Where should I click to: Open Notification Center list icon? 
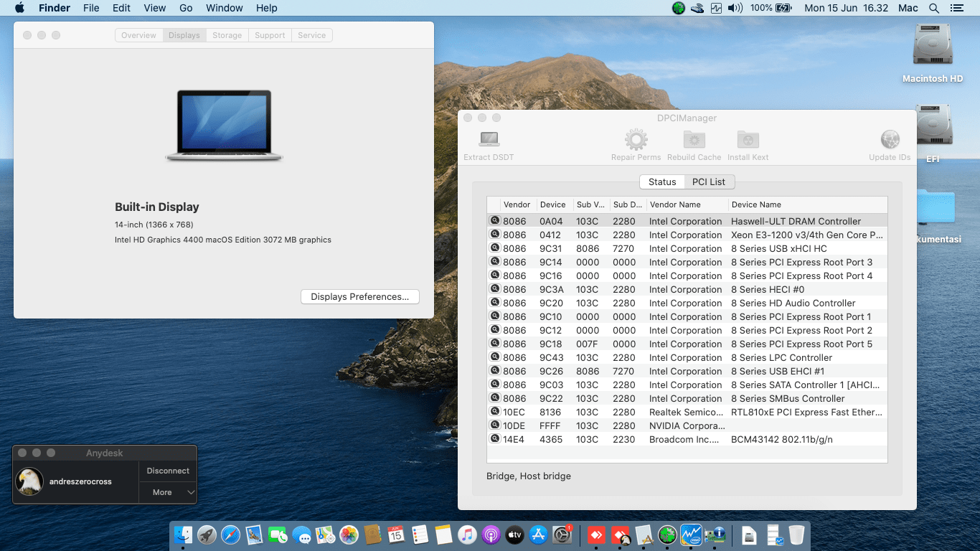tap(956, 8)
